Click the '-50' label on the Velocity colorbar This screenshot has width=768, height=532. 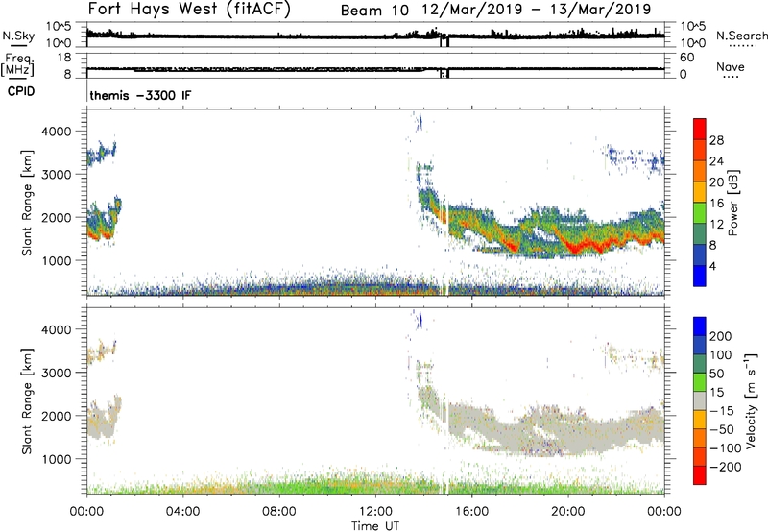(x=722, y=429)
